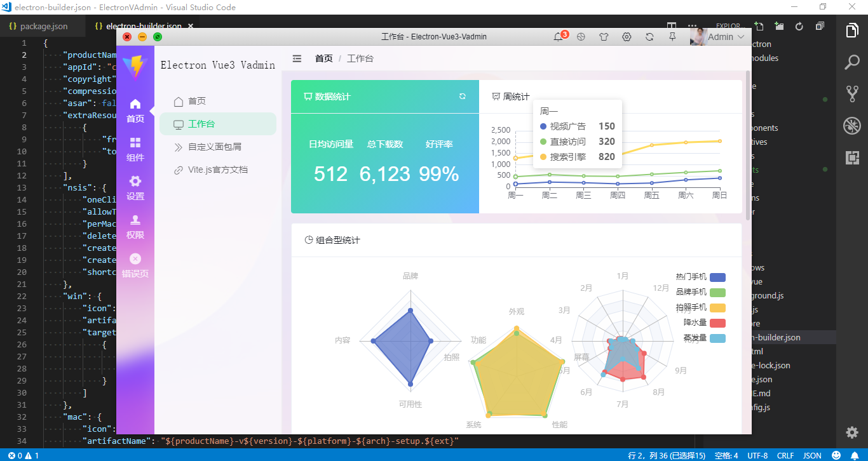Image resolution: width=868 pixels, height=461 pixels.
Task: Select 组件 in the left purple sidebar
Action: pyautogui.click(x=135, y=150)
